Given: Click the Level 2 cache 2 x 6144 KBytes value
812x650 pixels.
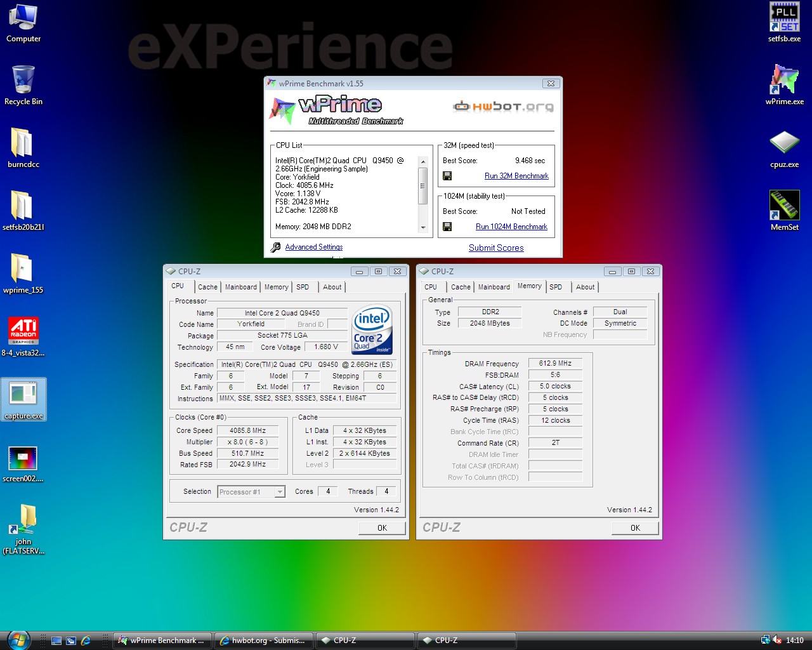Looking at the screenshot, I should click(x=365, y=453).
